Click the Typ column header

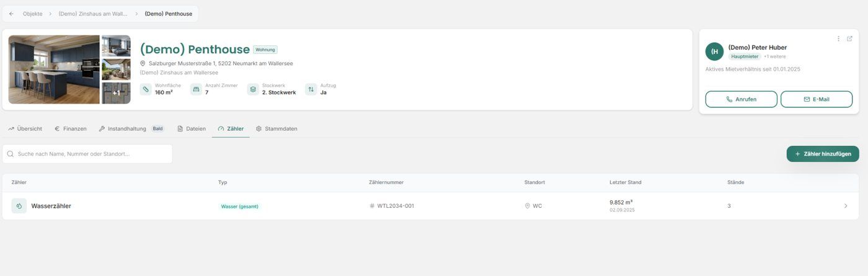[223, 182]
